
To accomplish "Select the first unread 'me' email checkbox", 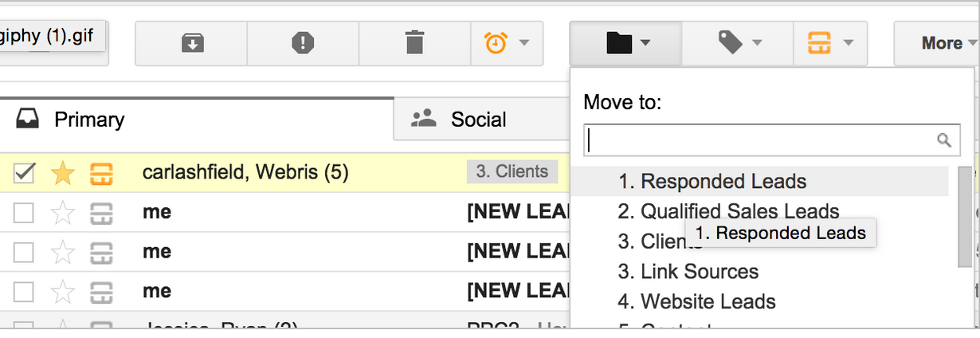I will [25, 212].
